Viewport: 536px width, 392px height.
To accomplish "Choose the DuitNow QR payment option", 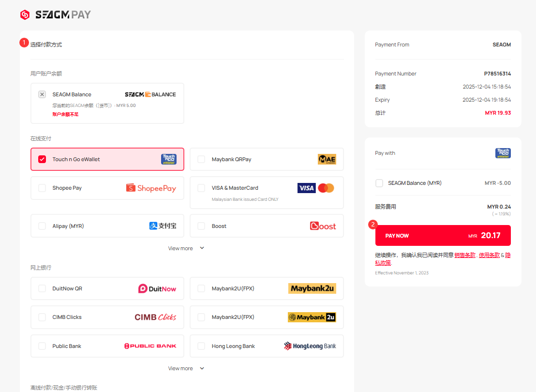I will point(42,289).
